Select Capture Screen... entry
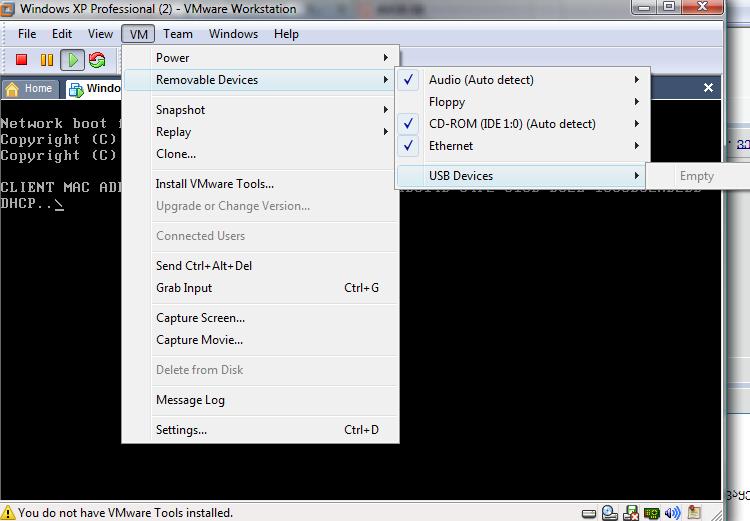Image resolution: width=750 pixels, height=521 pixels. (x=261, y=318)
